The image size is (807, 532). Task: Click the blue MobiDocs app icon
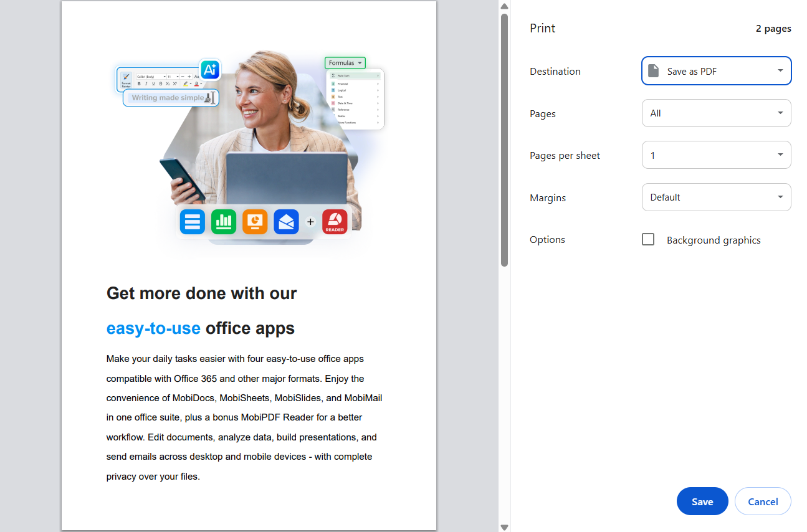pyautogui.click(x=192, y=221)
